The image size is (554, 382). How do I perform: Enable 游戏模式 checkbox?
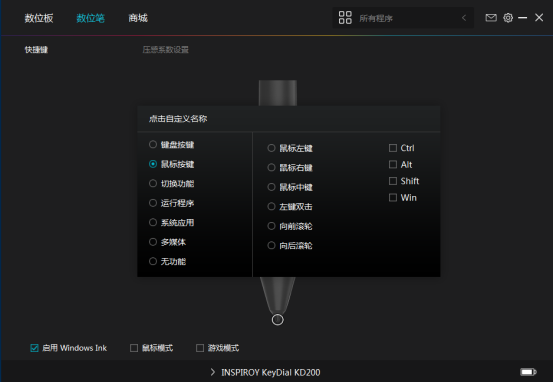coord(200,348)
